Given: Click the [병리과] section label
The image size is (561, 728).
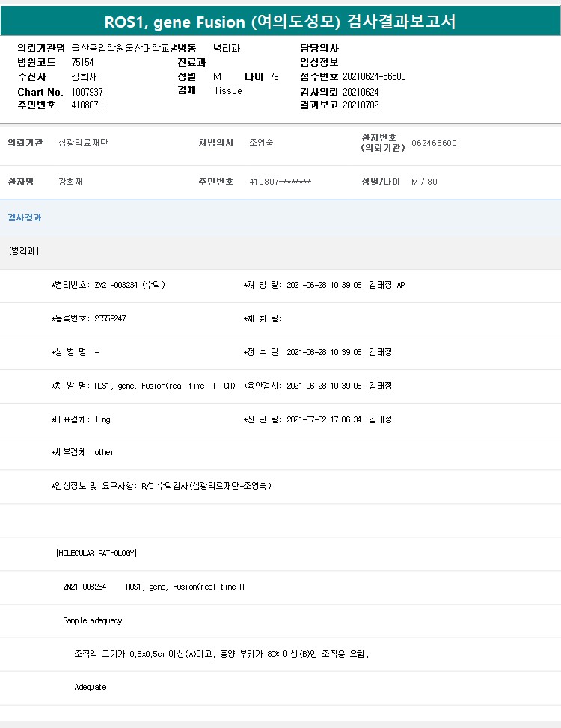Looking at the screenshot, I should 23,251.
